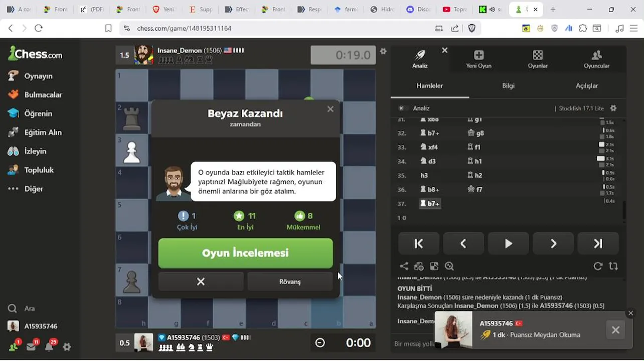Select move 36 b8+ in the list
Screen dimensions: 644x361
430,190
